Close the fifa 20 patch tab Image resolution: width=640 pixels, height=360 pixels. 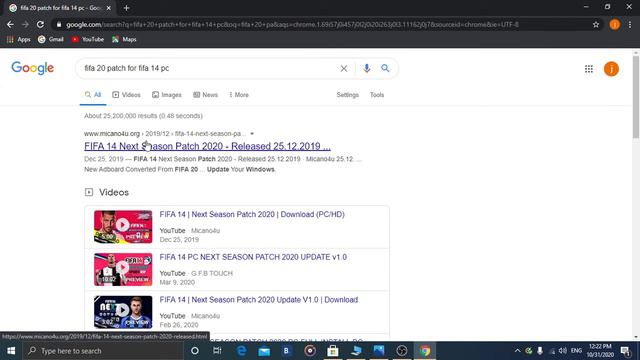click(109, 8)
